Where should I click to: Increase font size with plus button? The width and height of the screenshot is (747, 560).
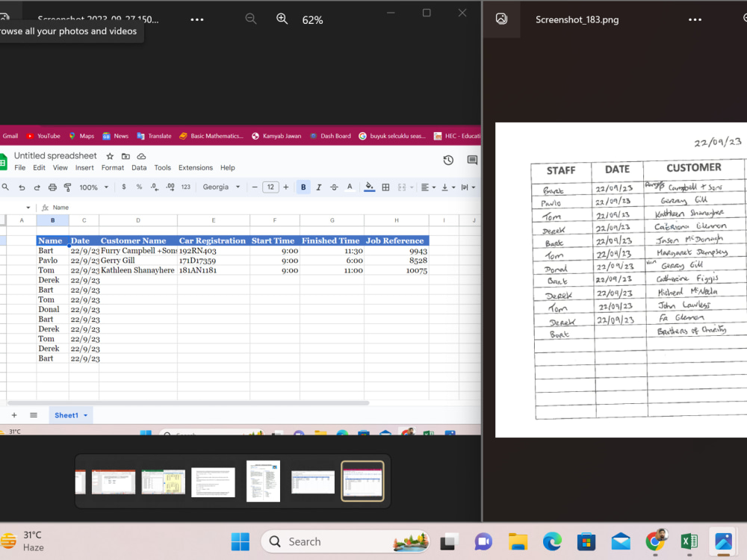[x=286, y=187]
